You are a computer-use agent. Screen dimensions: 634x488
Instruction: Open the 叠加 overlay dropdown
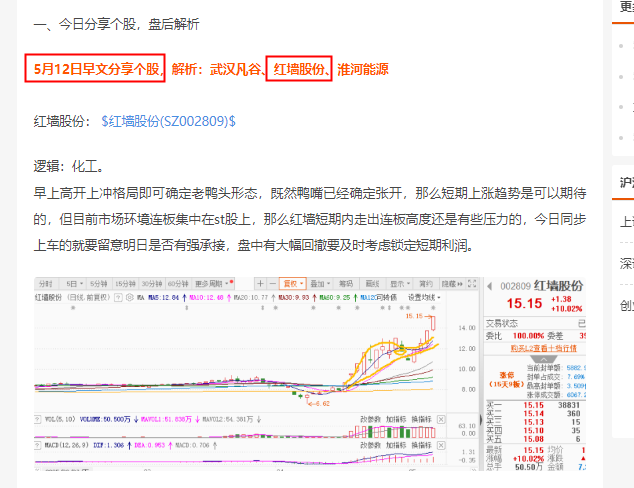tap(320, 284)
